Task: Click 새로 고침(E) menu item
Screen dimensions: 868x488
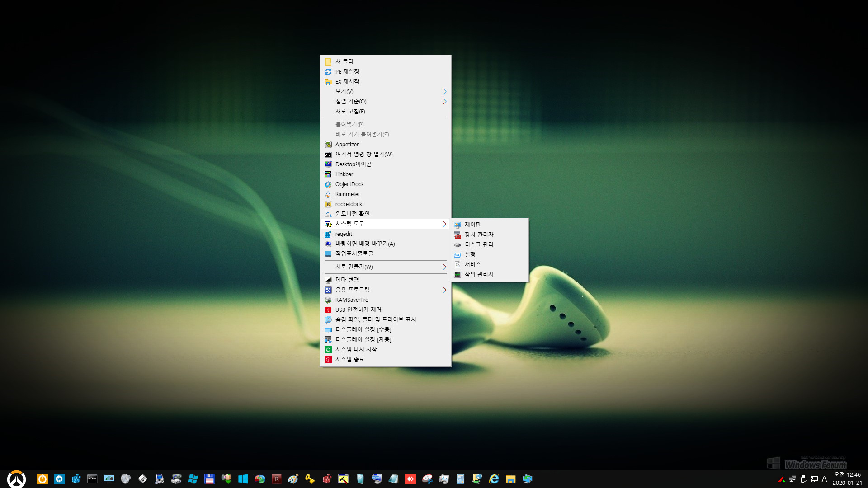Action: pos(385,111)
